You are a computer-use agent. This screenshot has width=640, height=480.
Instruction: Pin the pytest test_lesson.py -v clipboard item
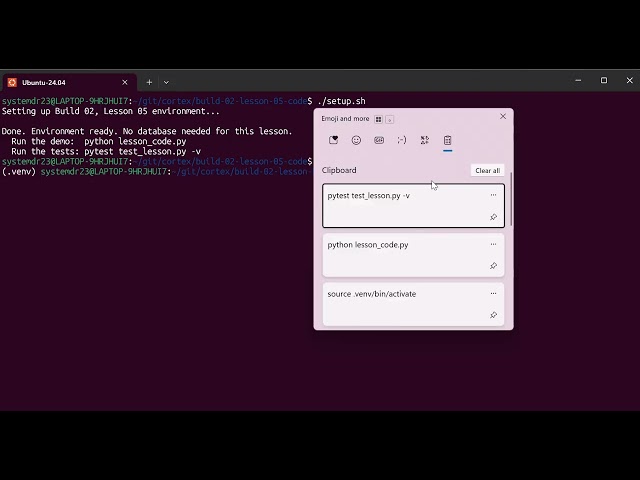(x=493, y=217)
